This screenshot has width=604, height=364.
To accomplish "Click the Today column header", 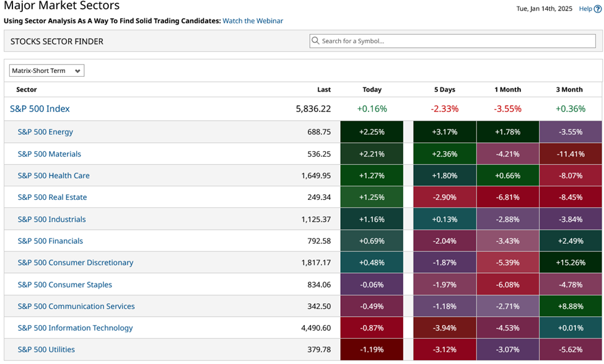I will pos(372,89).
